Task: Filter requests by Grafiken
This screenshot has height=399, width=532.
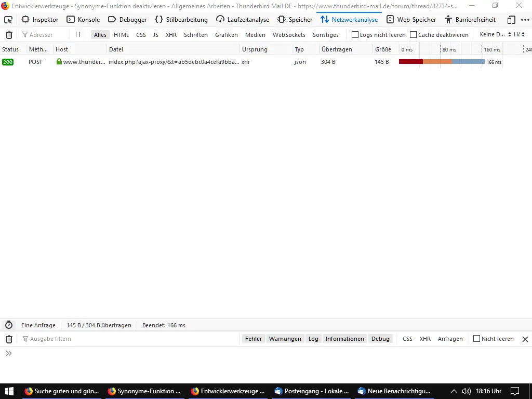Action: (227, 35)
